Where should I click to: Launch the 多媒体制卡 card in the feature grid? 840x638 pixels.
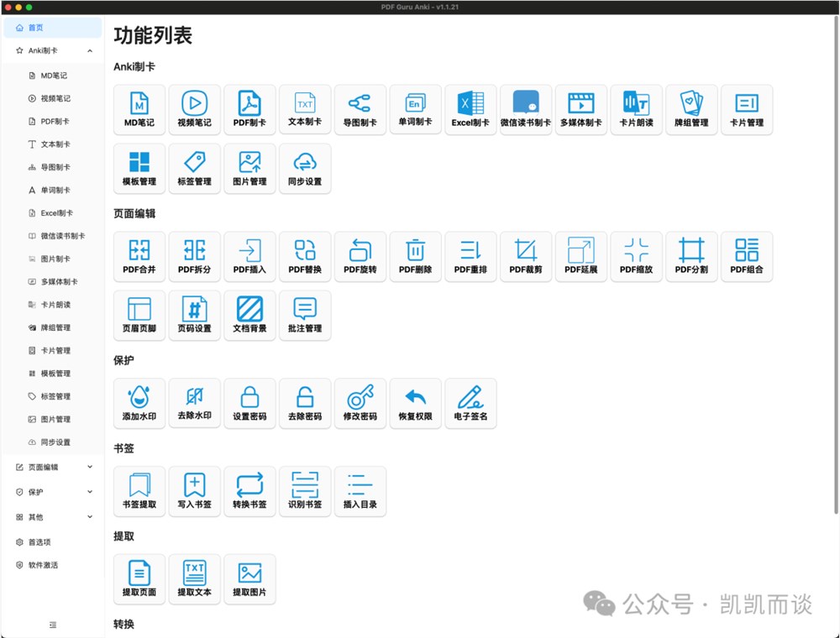580,110
